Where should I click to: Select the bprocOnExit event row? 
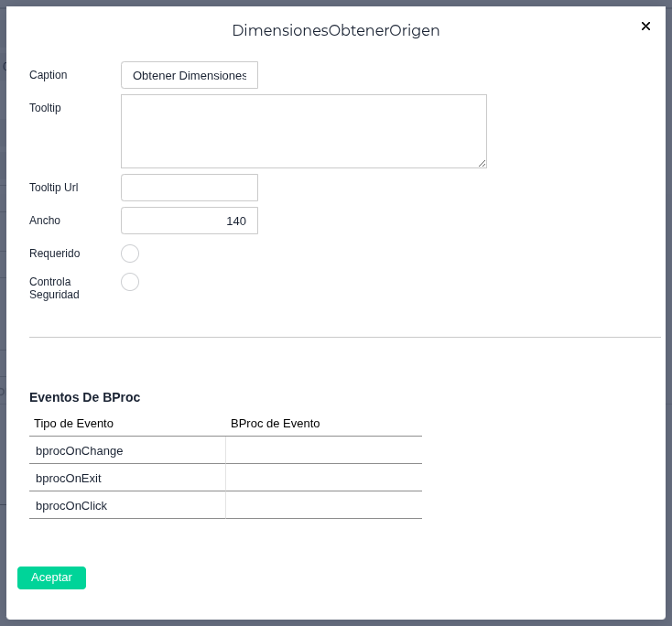pos(126,478)
